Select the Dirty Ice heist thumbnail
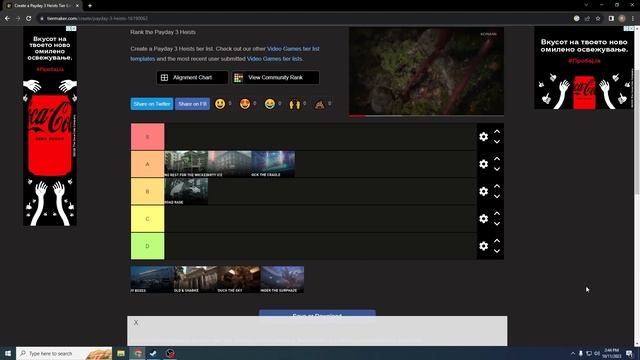Image resolution: width=640 pixels, height=360 pixels. 229,164
